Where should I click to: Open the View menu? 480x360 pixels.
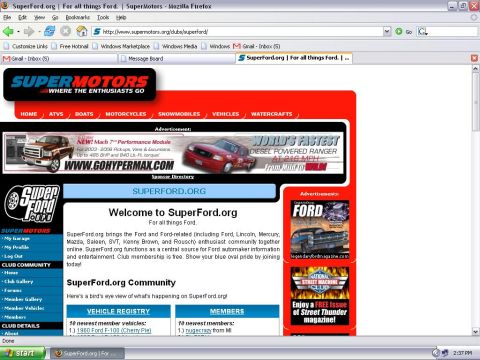click(x=39, y=17)
